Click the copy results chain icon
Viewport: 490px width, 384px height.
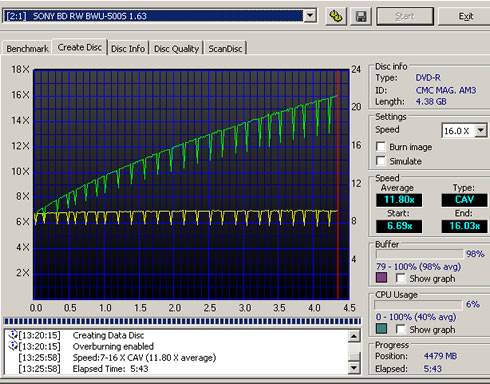pyautogui.click(x=336, y=16)
